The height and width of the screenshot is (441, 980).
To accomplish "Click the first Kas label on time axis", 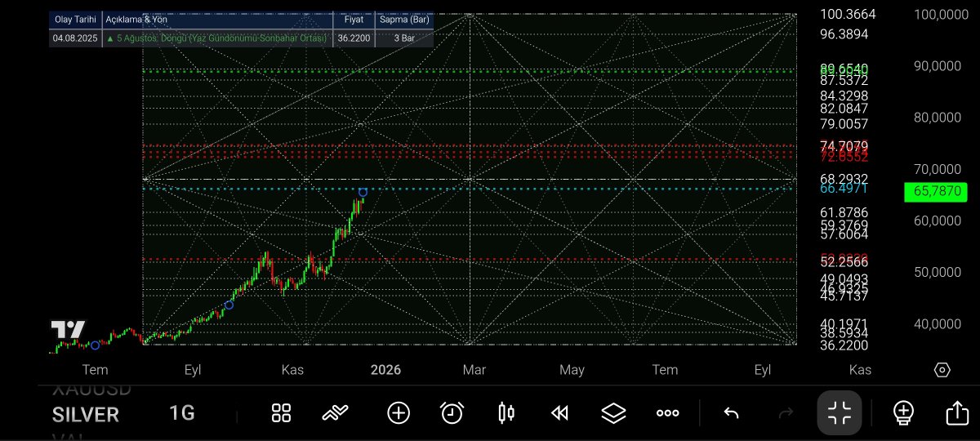I will pos(292,370).
